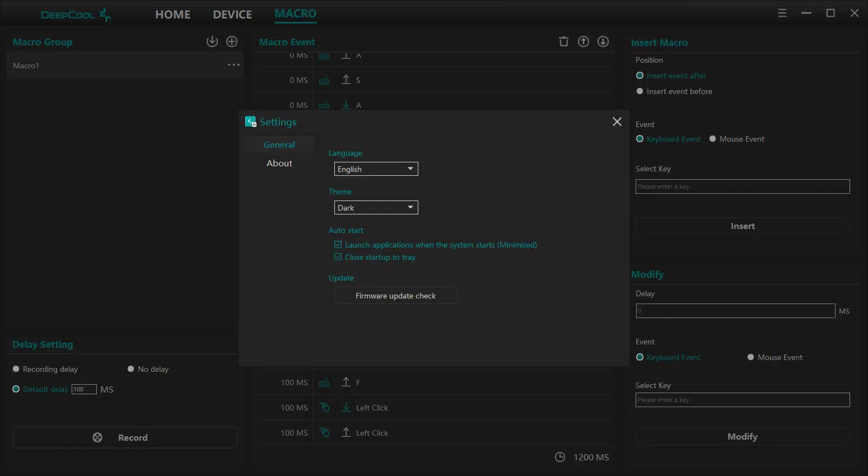Click the Default delay milliseconds field
This screenshot has height=476, width=868.
click(84, 389)
